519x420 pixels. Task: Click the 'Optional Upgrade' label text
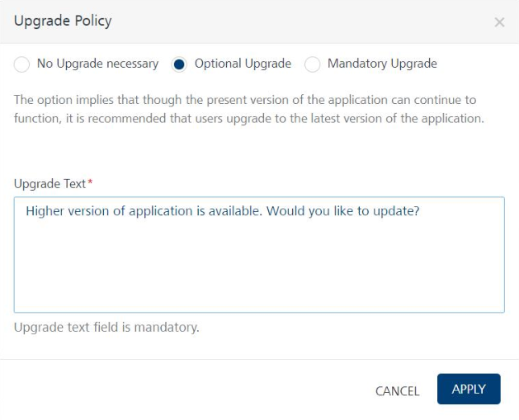click(243, 64)
